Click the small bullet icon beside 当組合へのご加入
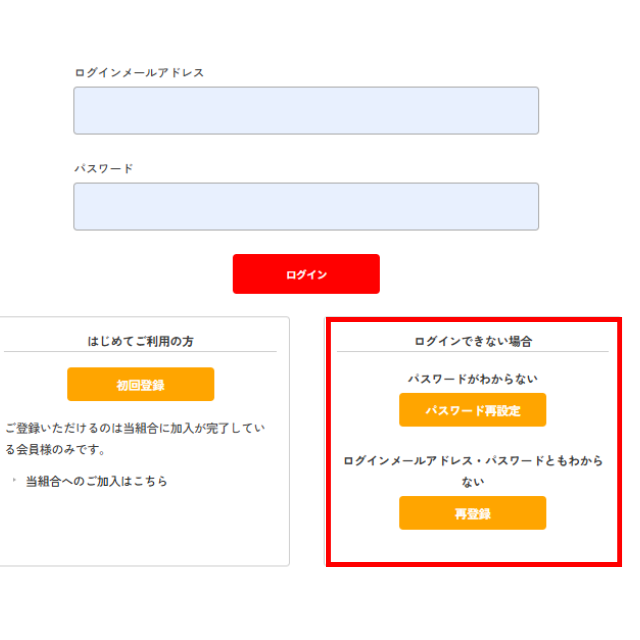640x640 pixels. point(14,481)
